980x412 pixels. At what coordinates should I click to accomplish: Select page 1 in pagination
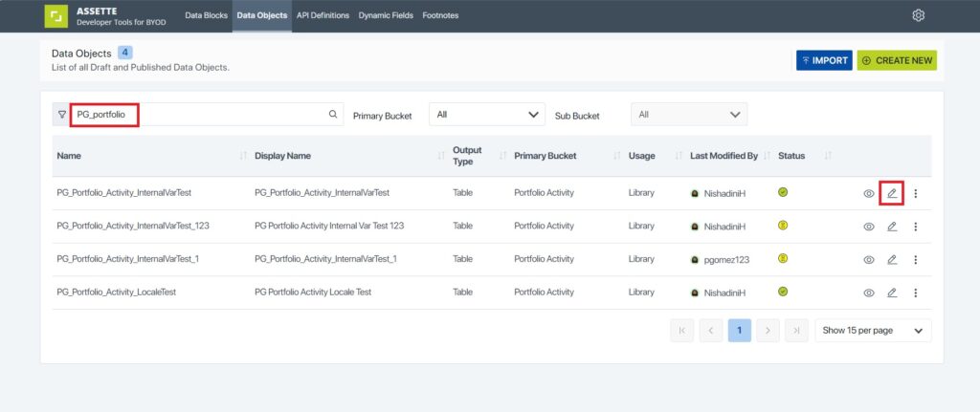(x=740, y=331)
